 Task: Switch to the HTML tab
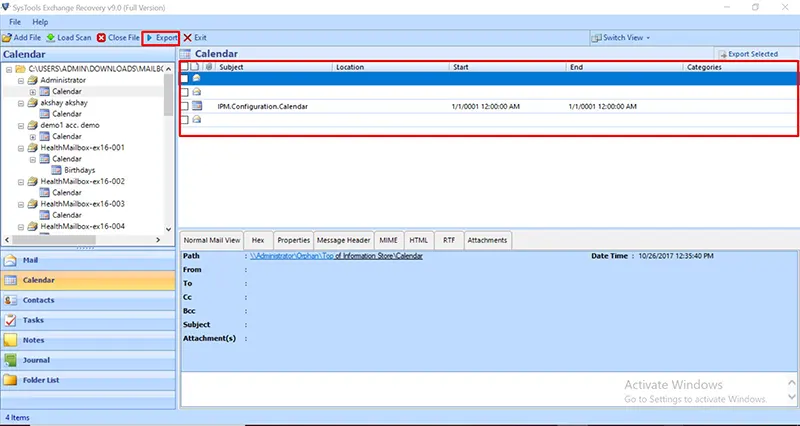[419, 240]
